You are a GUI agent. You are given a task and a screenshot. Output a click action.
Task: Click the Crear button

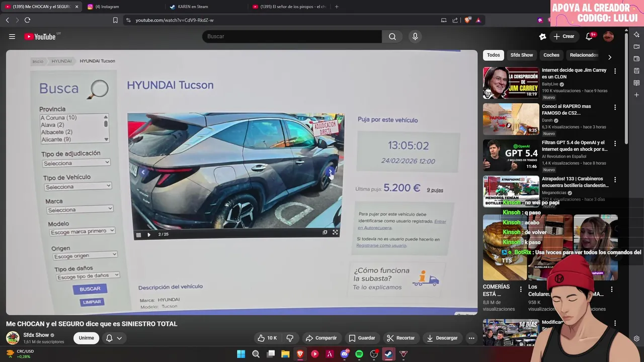pyautogui.click(x=563, y=36)
